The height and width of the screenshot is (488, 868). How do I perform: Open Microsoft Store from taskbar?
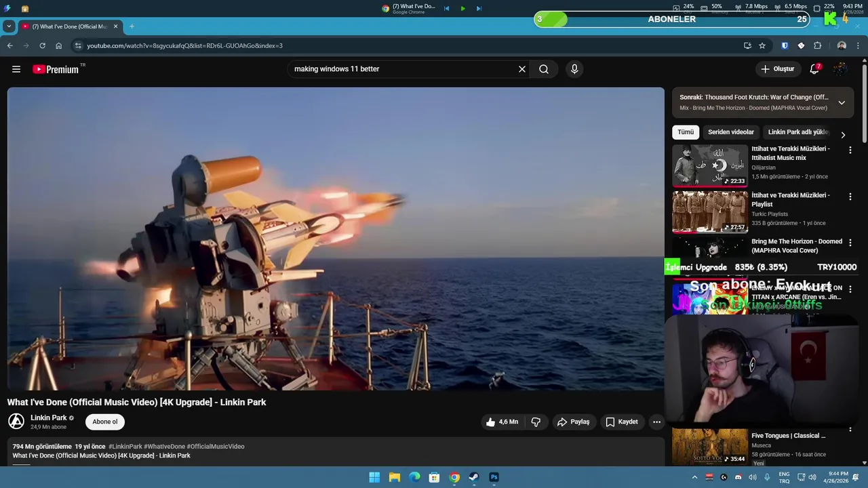434,477
